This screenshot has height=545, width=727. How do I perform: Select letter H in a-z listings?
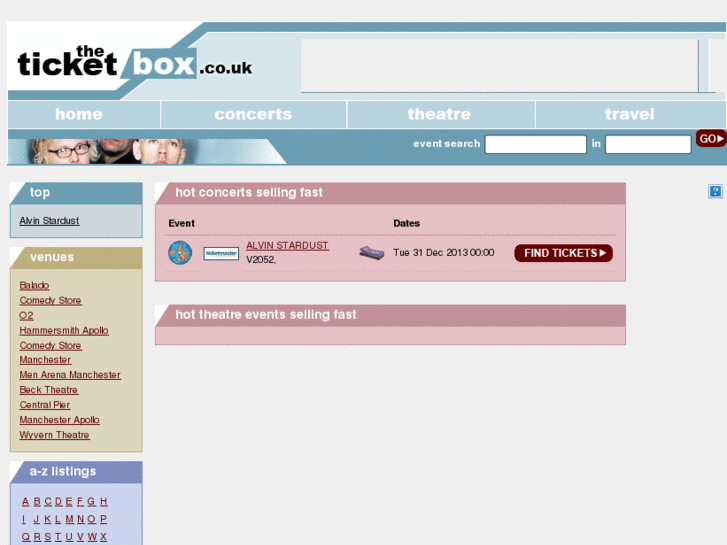[103, 502]
